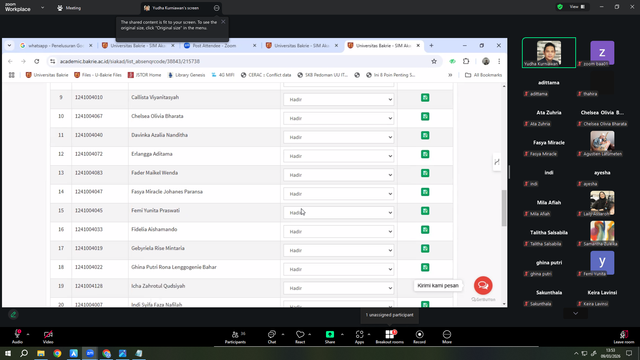
Task: Click the Zoom encryption shield icon
Action: pos(560,7)
